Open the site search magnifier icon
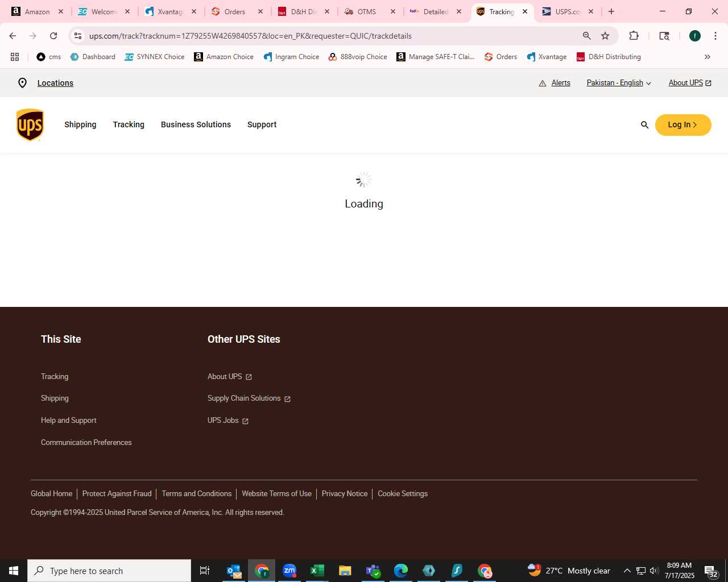This screenshot has height=582, width=728. coord(644,125)
